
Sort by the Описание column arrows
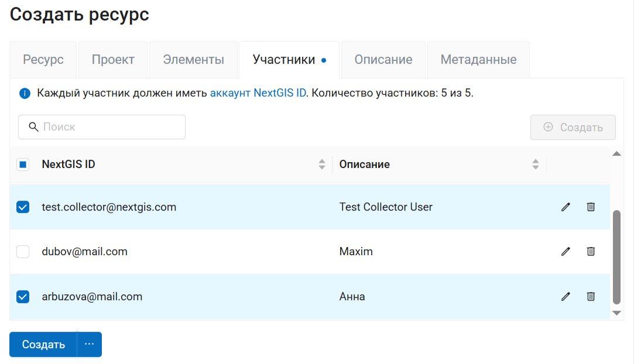click(535, 164)
